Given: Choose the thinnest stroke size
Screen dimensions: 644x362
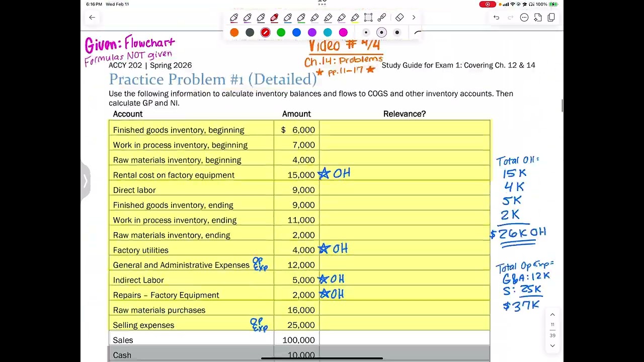Looking at the screenshot, I should pos(366,32).
